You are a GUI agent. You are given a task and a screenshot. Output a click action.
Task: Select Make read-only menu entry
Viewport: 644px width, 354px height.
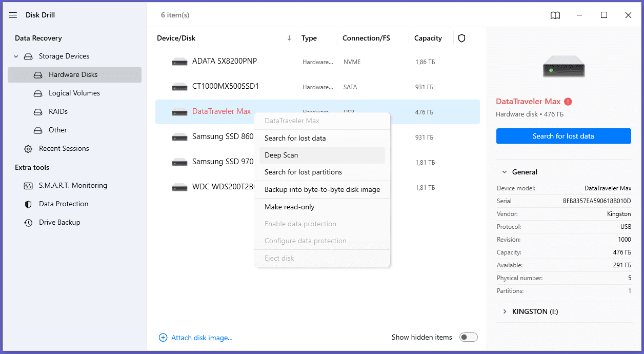point(290,207)
